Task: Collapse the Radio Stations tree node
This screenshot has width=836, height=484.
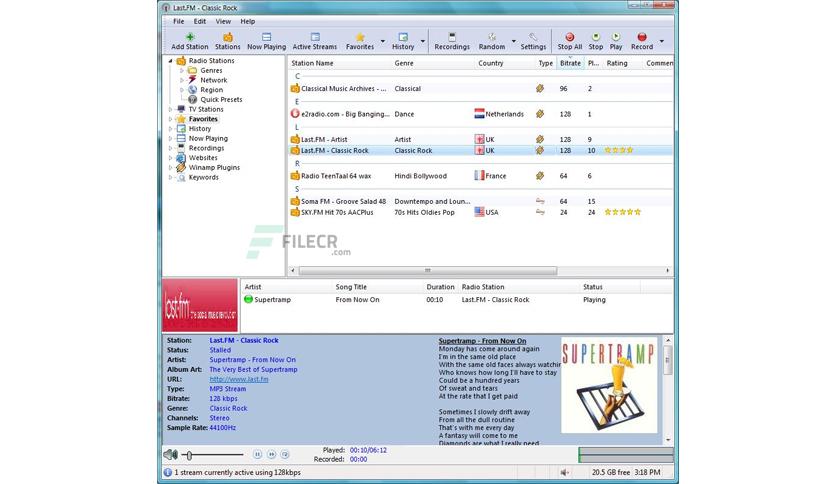Action: (171, 61)
